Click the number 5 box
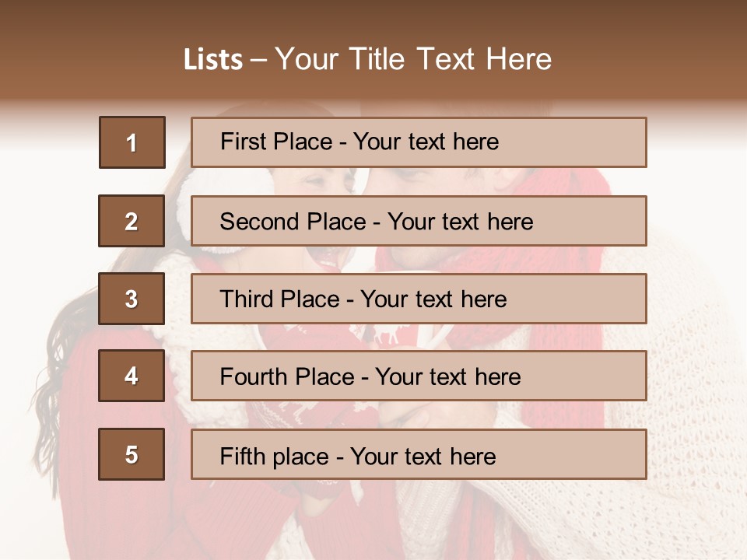The width and height of the screenshot is (747, 560). point(132,454)
